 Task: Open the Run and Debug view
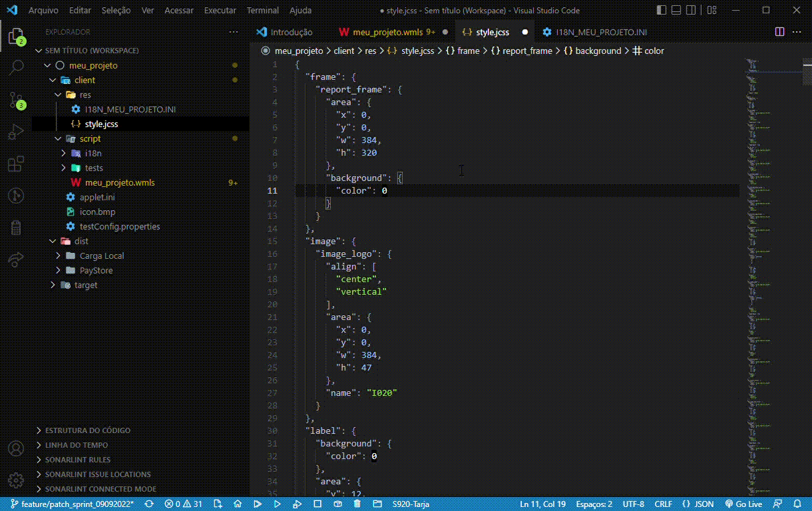click(16, 132)
